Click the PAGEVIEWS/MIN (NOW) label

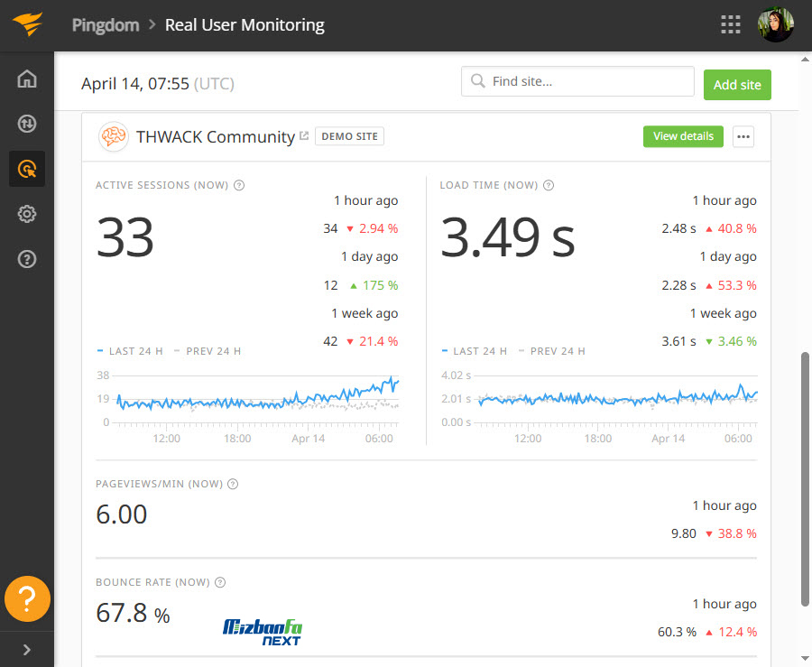(160, 484)
